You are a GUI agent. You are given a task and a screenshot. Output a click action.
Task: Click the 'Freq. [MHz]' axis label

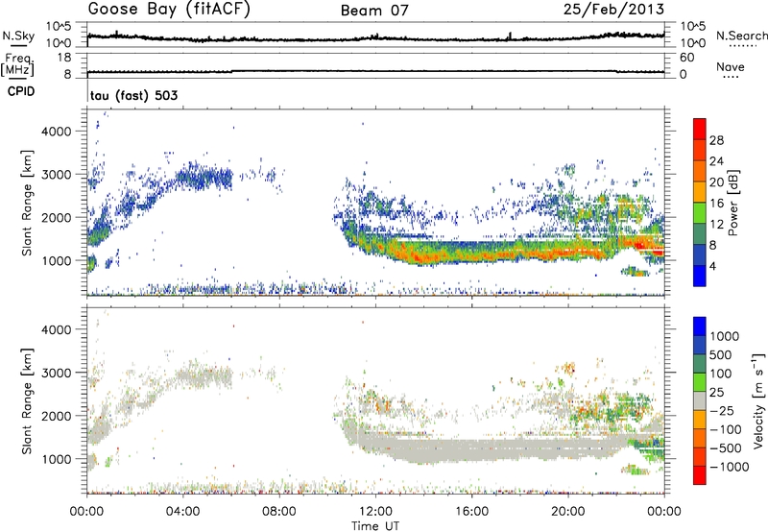[x=17, y=65]
